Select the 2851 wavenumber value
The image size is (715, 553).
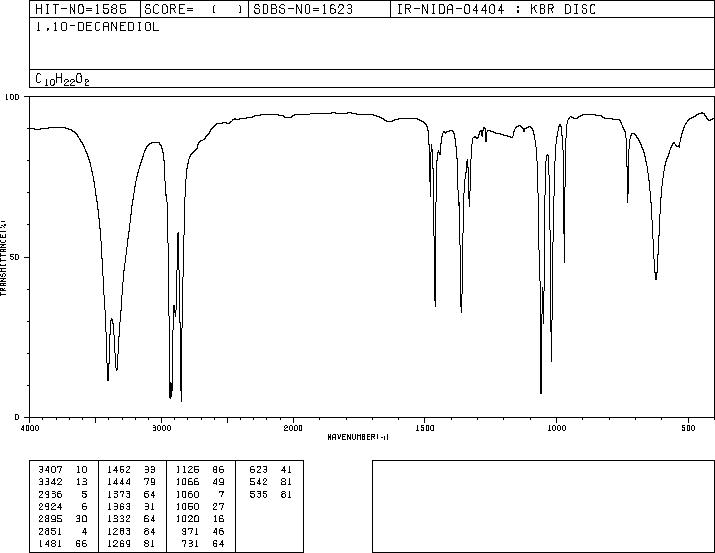tap(50, 531)
